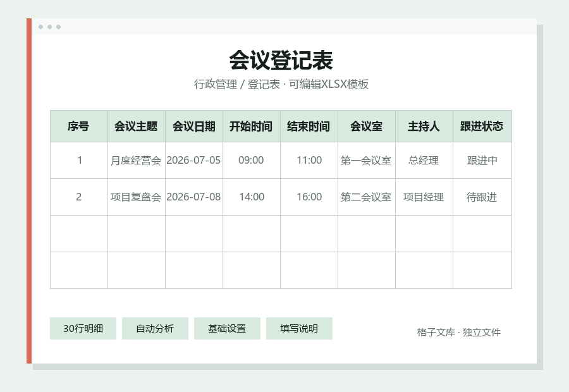Click the 项目经理 host cell
The width and height of the screenshot is (569, 392).
click(424, 197)
